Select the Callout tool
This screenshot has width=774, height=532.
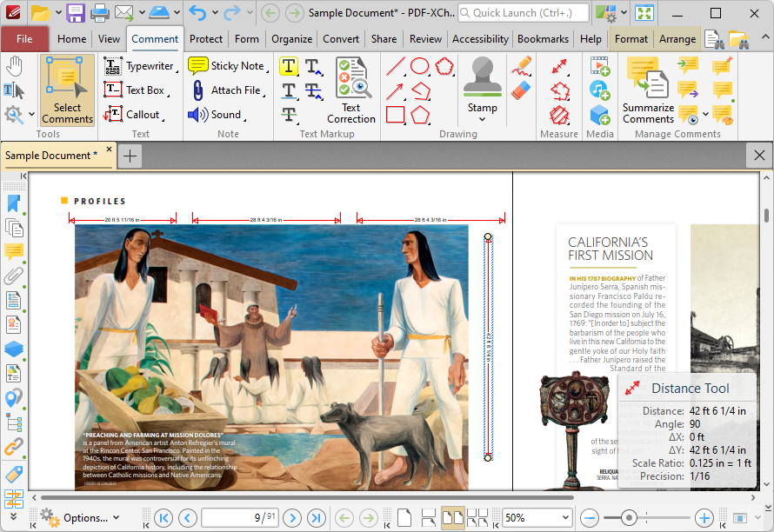134,115
